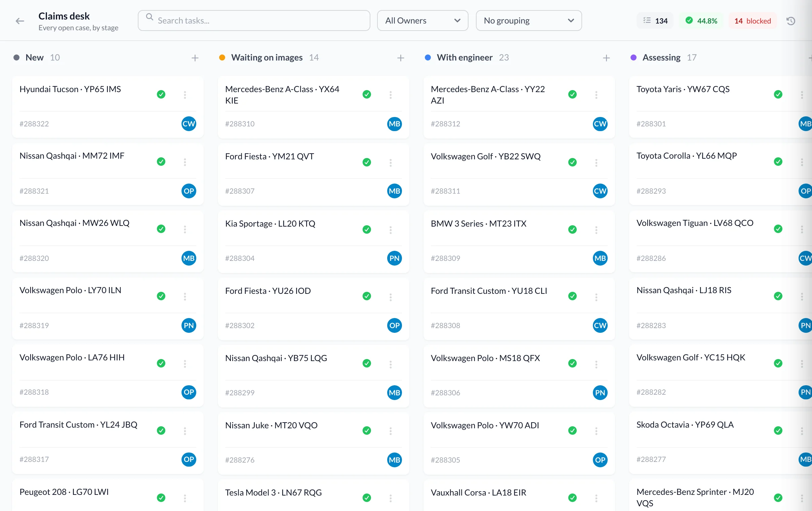The height and width of the screenshot is (511, 812).
Task: Open the No grouping dropdown
Action: tap(529, 21)
